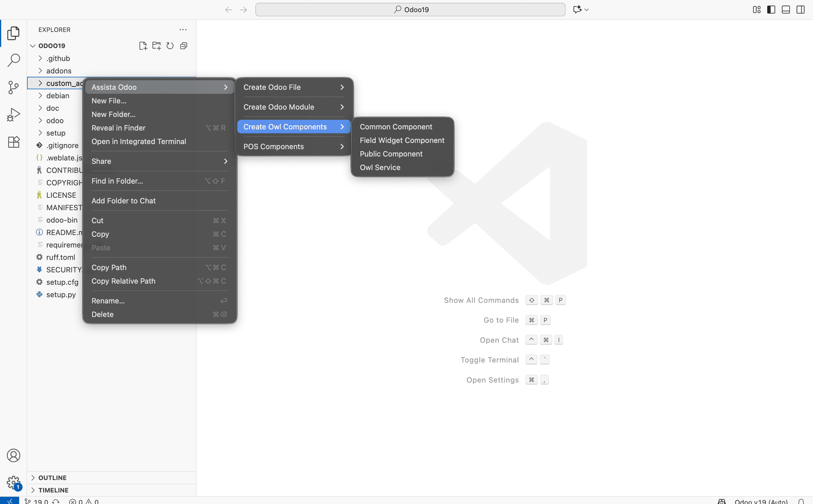Expand the OUTLINE section
This screenshot has height=504, width=813.
[x=53, y=478]
